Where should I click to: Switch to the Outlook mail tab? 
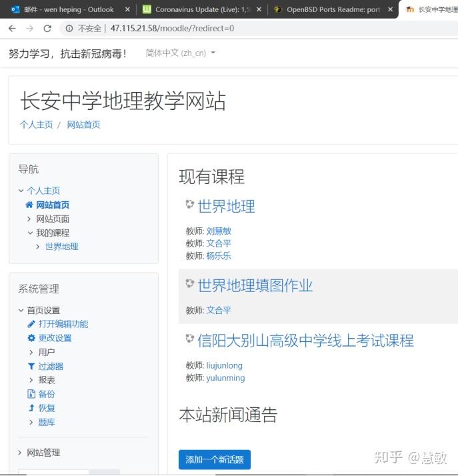[x=69, y=9]
